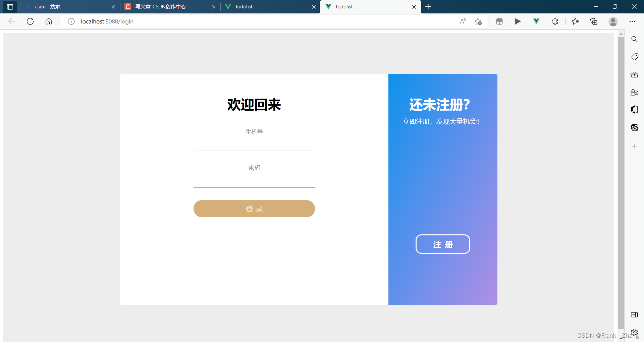Start Read aloud for the page
This screenshot has width=644, height=342.
pyautogui.click(x=463, y=21)
